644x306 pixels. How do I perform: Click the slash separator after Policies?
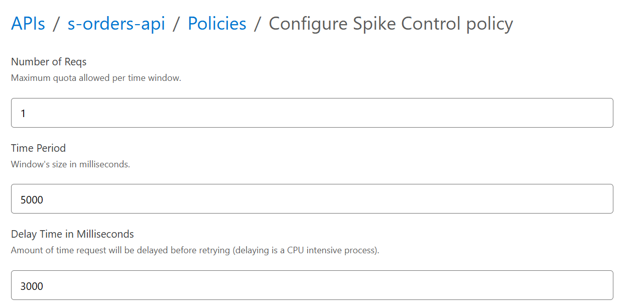tap(257, 24)
